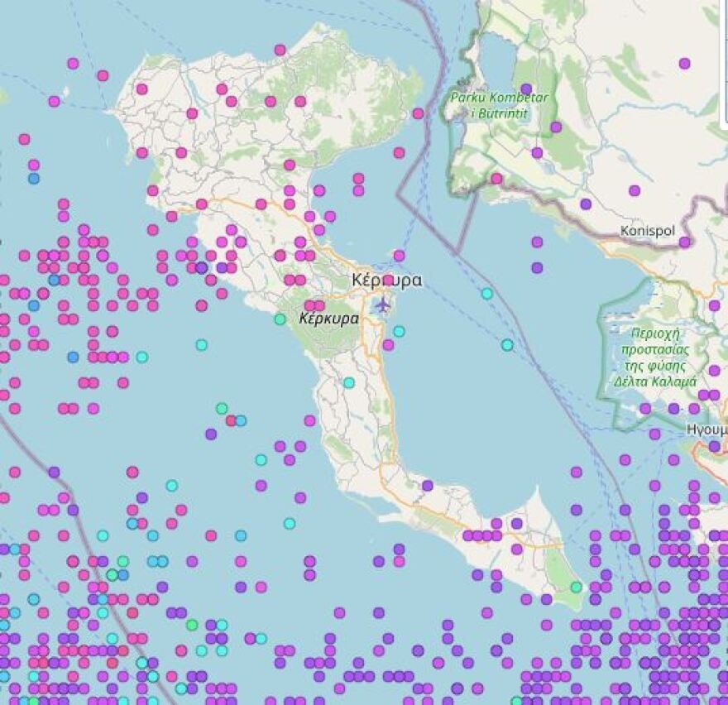Select cyan dot inland on southern Corfu
The height and width of the screenshot is (705, 728).
[348, 382]
